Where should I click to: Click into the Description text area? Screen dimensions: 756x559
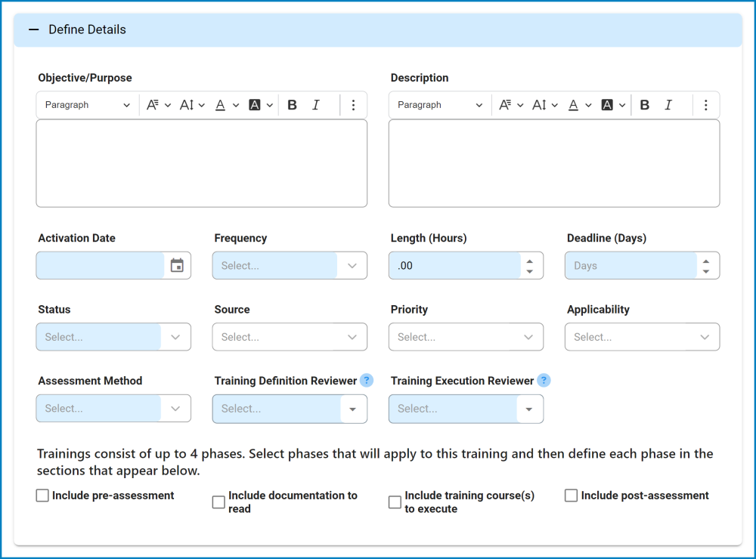[553, 163]
